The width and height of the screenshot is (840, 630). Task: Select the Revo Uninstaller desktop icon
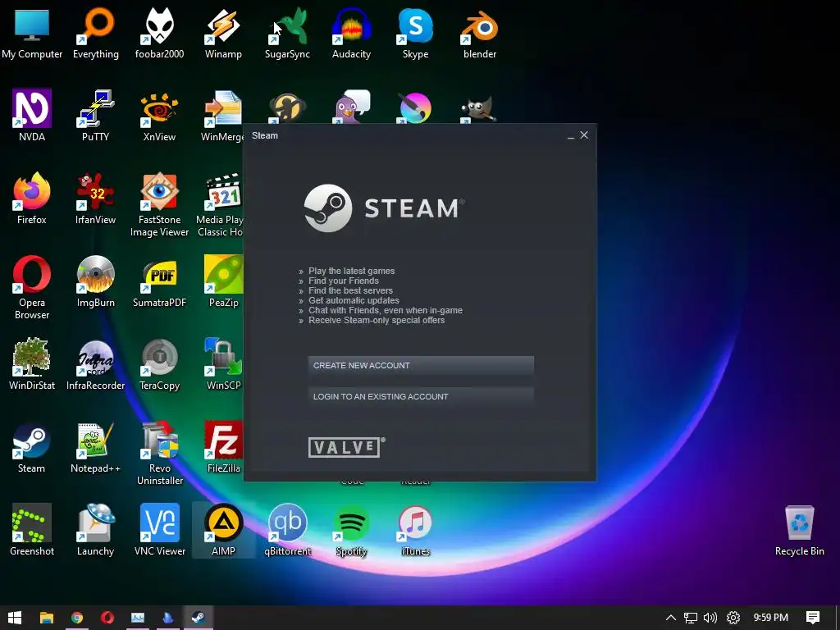point(160,454)
